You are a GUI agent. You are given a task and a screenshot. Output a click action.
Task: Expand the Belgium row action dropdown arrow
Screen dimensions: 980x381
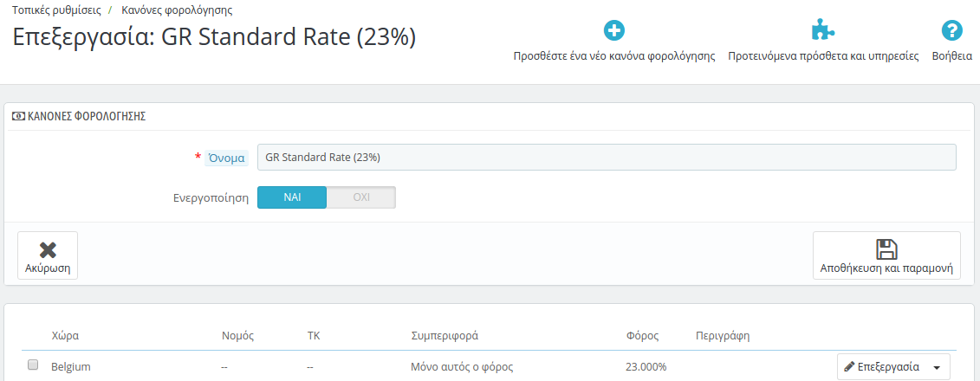(937, 367)
